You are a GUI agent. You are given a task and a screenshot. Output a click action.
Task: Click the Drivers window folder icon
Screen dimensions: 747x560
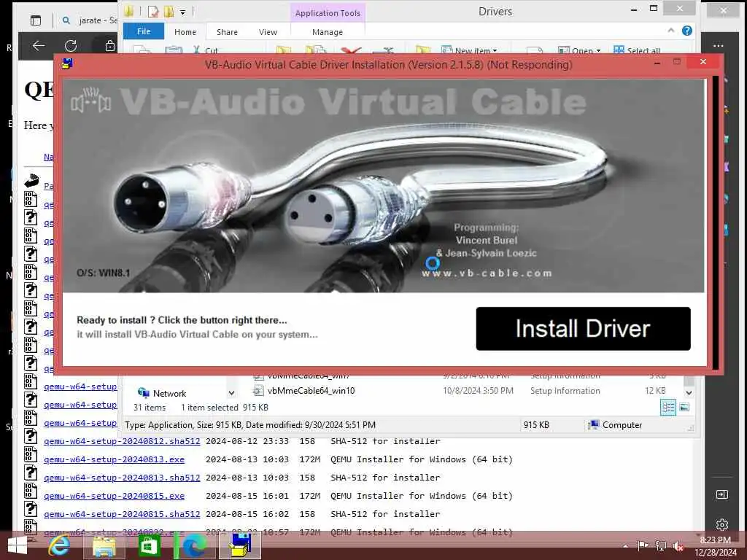[128, 12]
